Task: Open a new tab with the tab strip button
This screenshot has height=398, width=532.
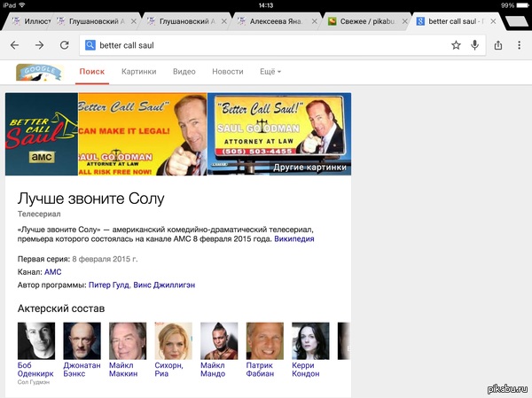Action: (516, 21)
